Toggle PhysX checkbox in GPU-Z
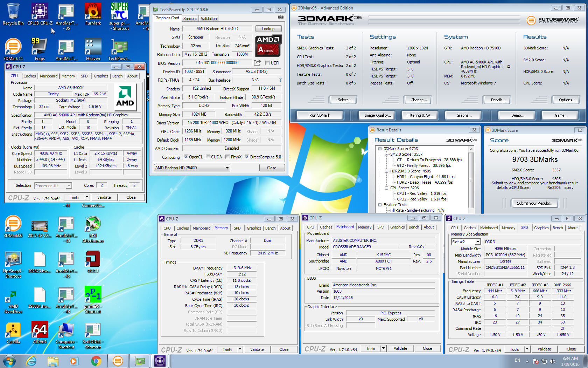588x368 pixels. click(x=228, y=157)
